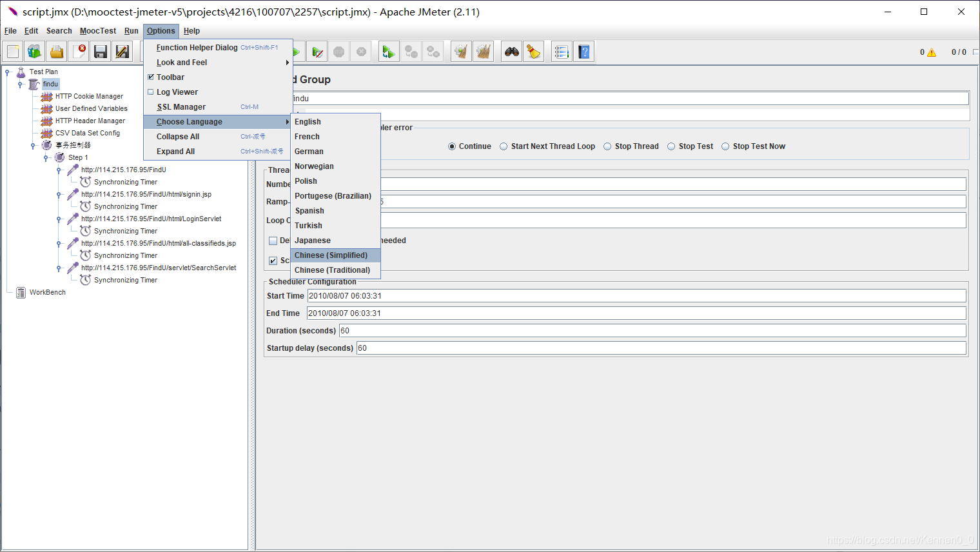Select the User Defined Variables tree item
Image resolution: width=980 pixels, height=552 pixels.
(92, 108)
